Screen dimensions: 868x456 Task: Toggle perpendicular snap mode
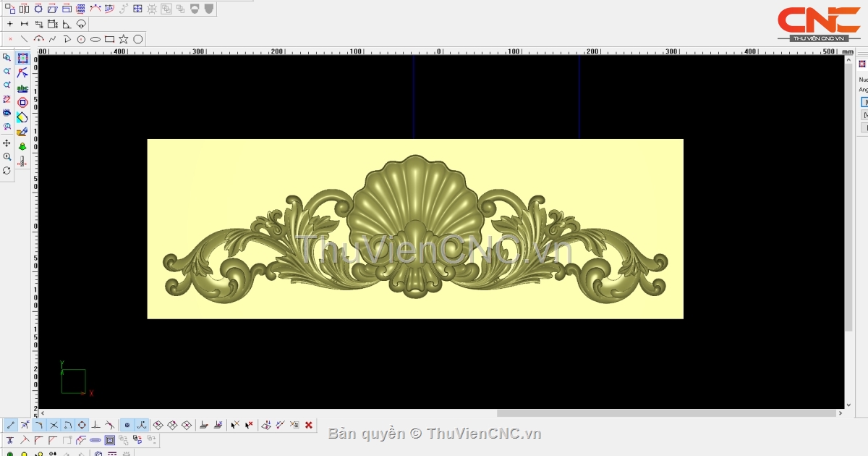click(95, 425)
